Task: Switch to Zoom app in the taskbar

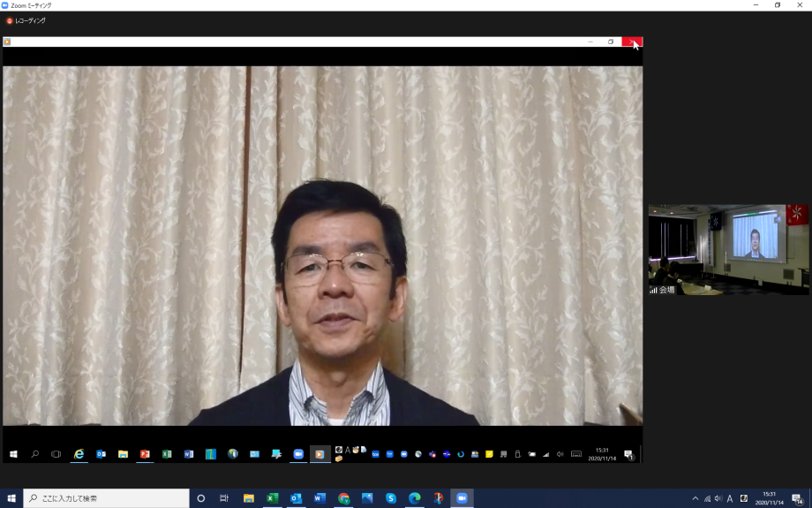Action: click(461, 498)
